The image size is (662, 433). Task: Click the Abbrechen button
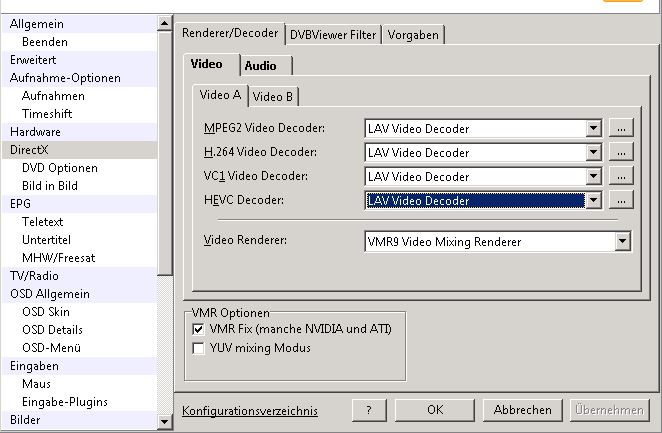pyautogui.click(x=522, y=410)
